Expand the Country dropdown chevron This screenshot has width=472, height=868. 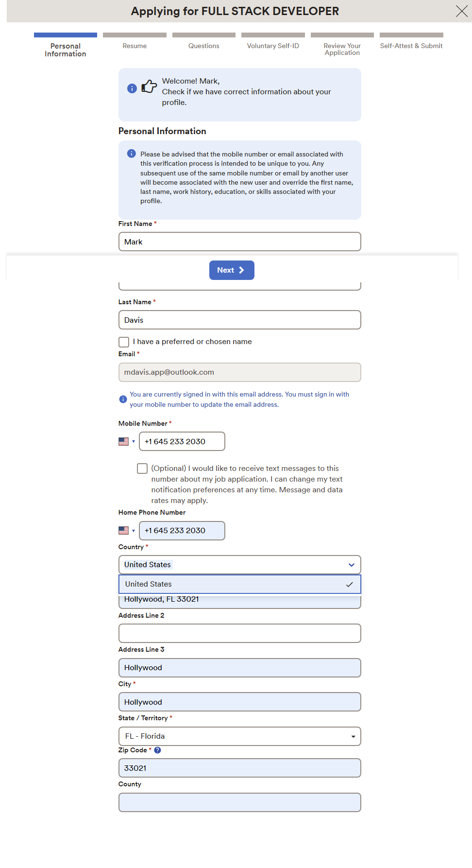(x=351, y=565)
